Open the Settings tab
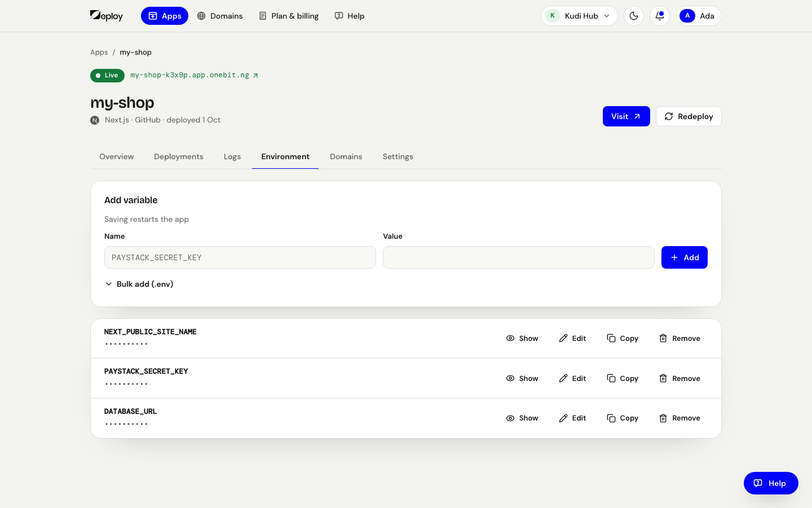The width and height of the screenshot is (812, 508). (398, 156)
